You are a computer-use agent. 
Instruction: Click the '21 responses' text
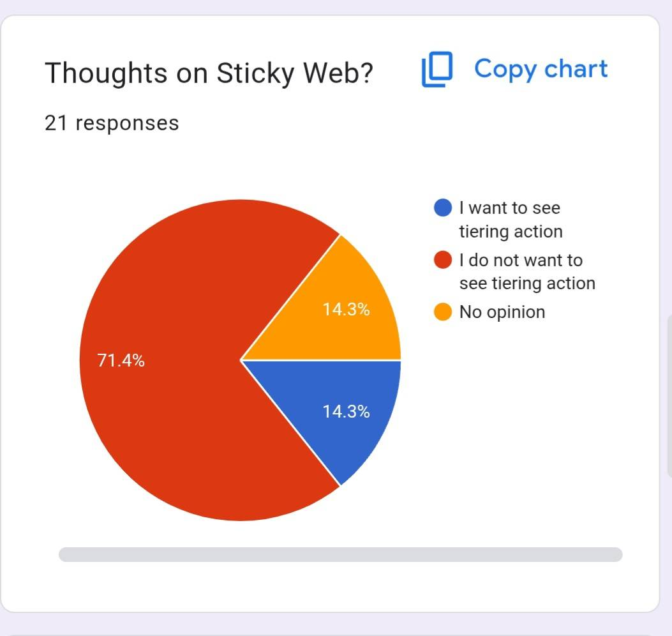(112, 123)
